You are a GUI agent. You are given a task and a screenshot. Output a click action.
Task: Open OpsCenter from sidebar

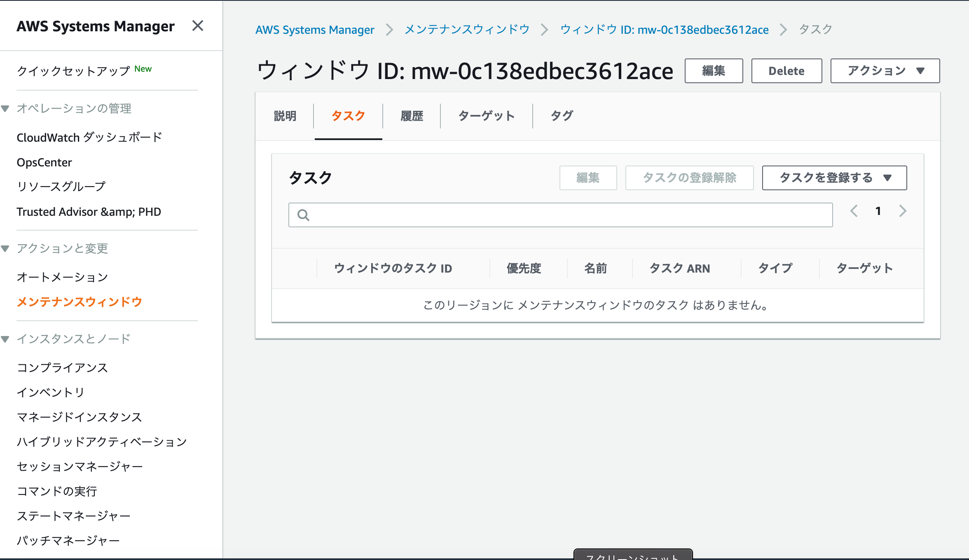(x=44, y=162)
